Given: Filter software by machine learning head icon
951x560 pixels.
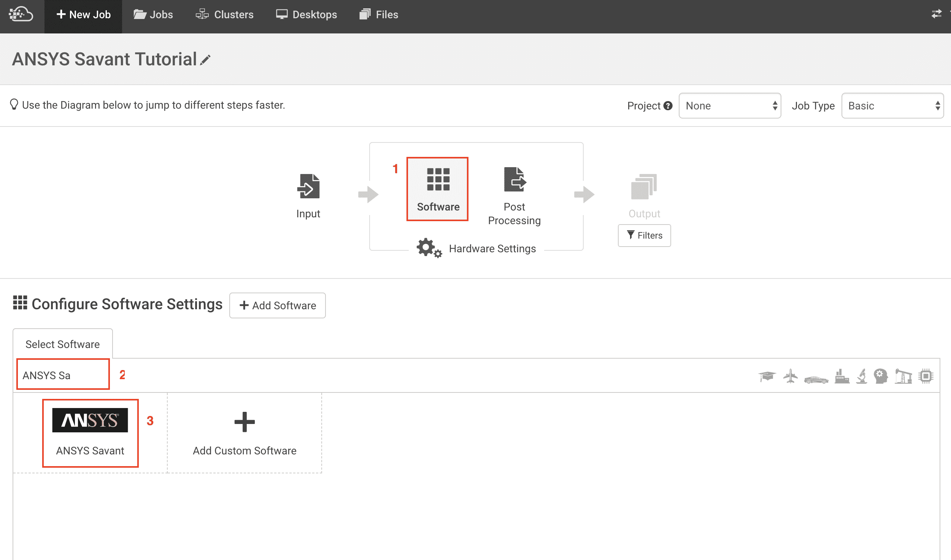Looking at the screenshot, I should (881, 376).
